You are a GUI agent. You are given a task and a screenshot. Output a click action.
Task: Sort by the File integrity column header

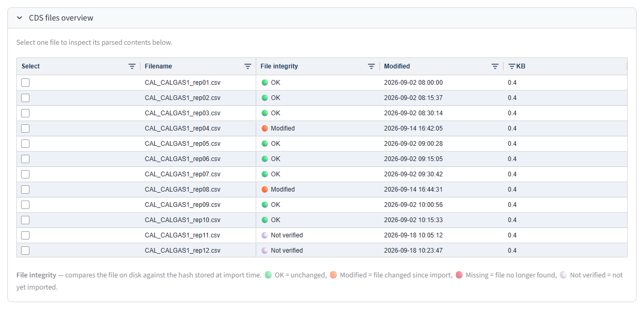[x=279, y=66]
